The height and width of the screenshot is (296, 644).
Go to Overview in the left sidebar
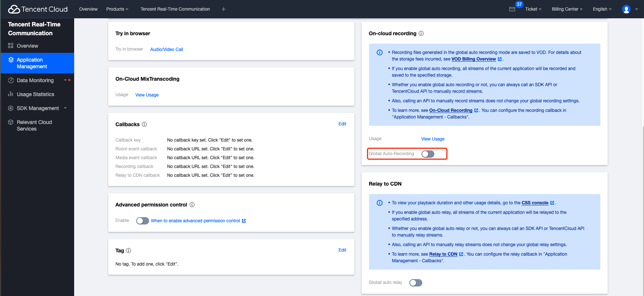click(x=27, y=46)
